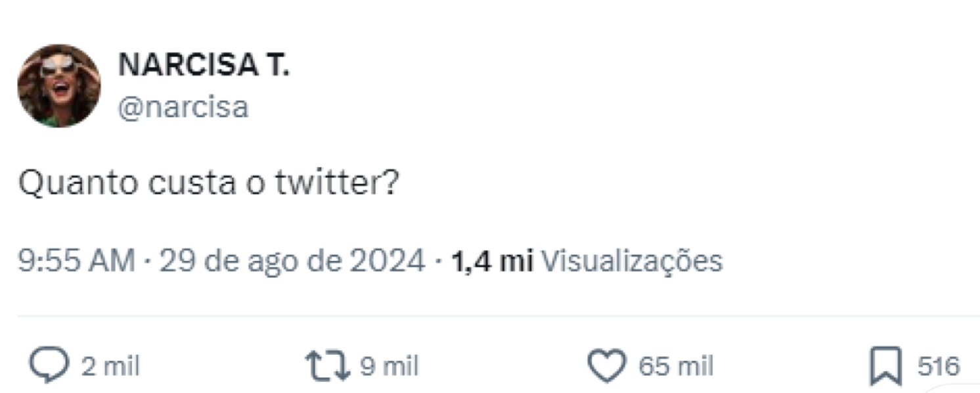Open the profile avatar photo

pyautogui.click(x=58, y=85)
